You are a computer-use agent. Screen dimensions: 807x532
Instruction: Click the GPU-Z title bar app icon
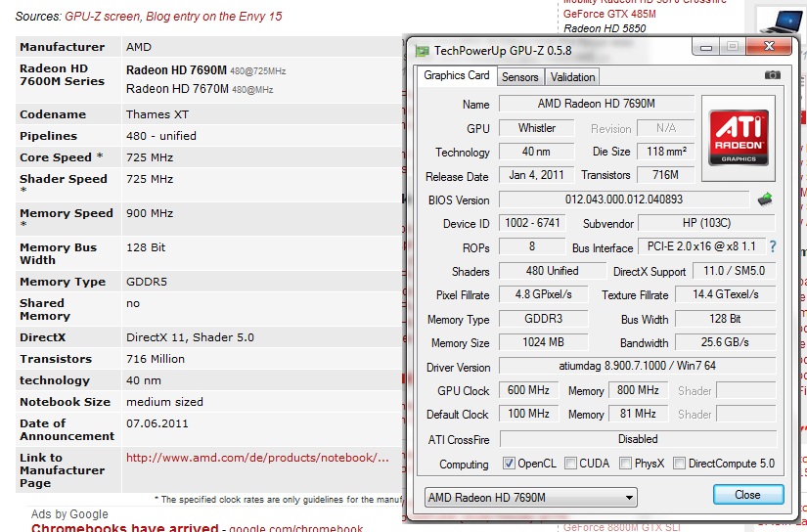[422, 51]
